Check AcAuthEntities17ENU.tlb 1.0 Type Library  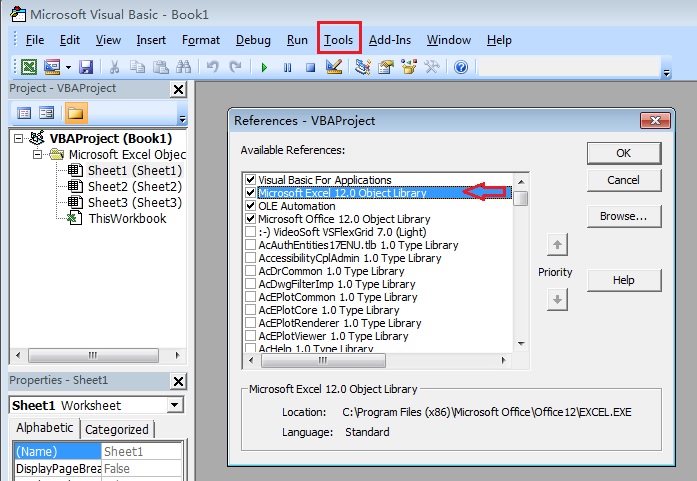coord(250,245)
